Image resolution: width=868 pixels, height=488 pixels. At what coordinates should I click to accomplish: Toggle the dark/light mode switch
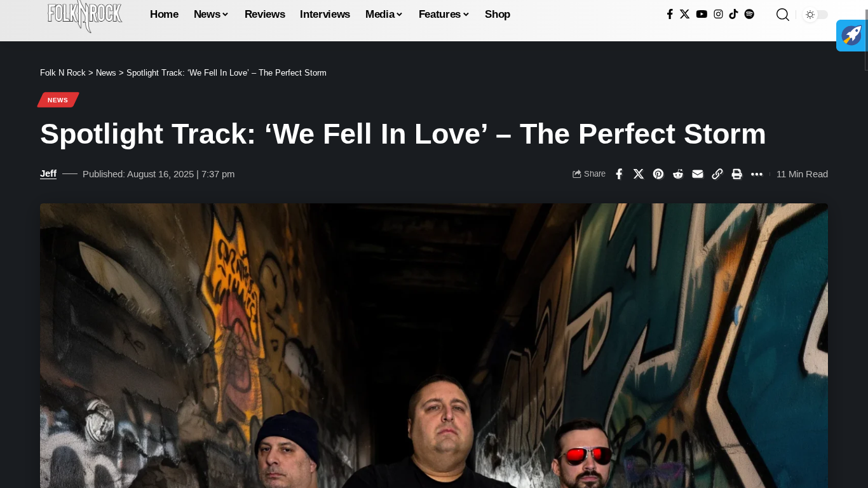[x=816, y=15]
